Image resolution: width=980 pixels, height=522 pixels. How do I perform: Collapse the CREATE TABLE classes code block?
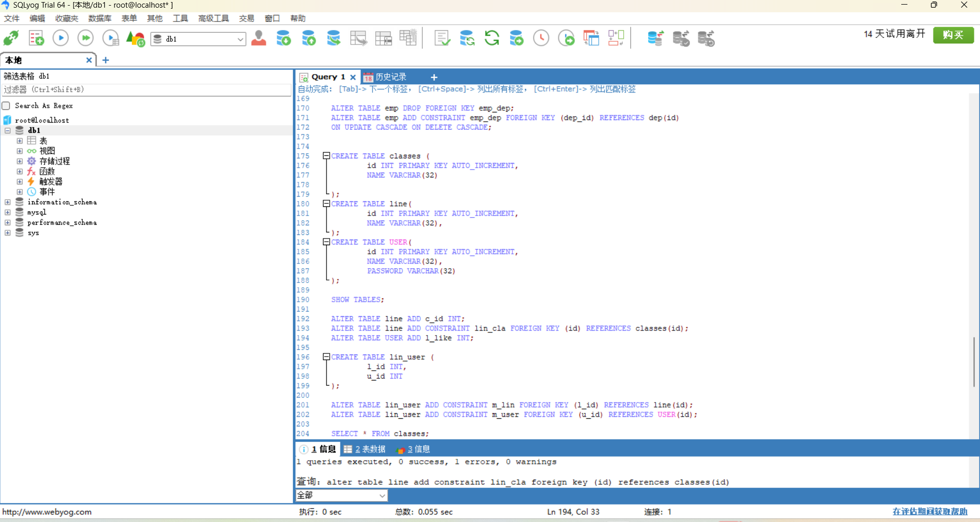click(x=326, y=156)
